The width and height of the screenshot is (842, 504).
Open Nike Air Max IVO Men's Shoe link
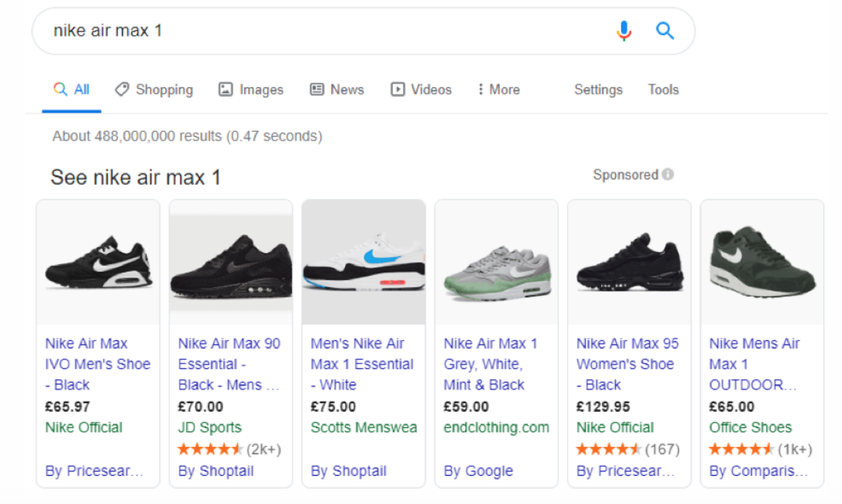pos(97,364)
